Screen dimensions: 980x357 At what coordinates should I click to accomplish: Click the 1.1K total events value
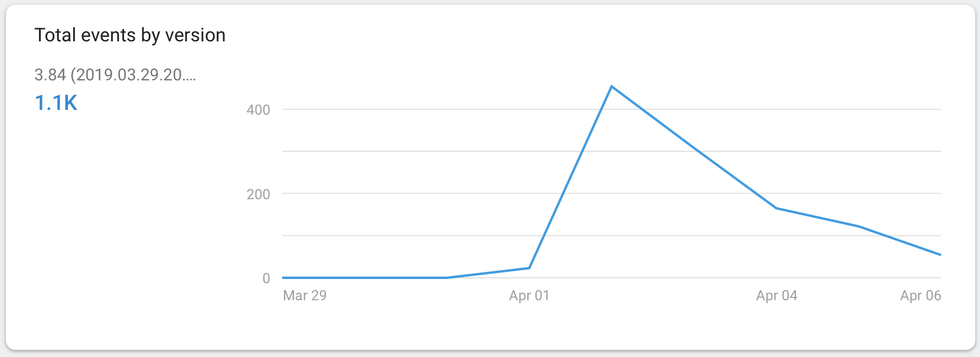56,103
